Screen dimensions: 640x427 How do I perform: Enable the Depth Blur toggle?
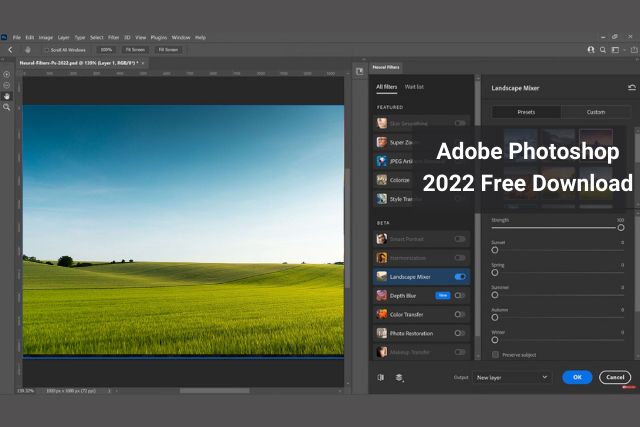460,296
